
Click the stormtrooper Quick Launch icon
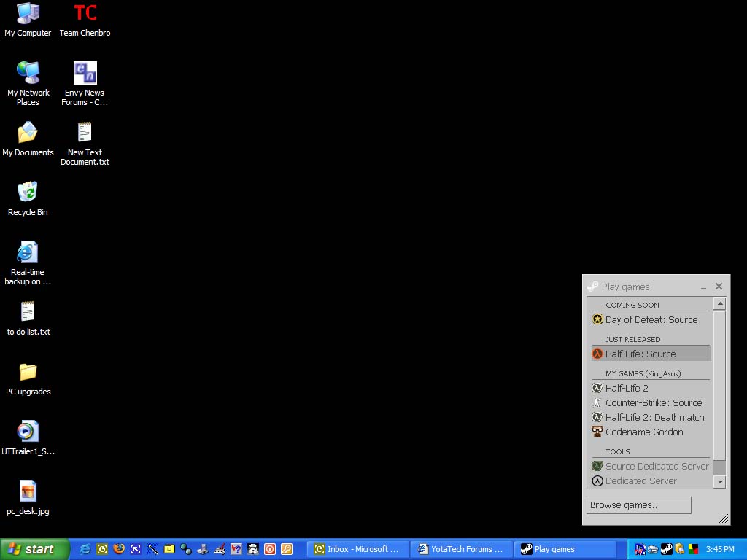253,549
